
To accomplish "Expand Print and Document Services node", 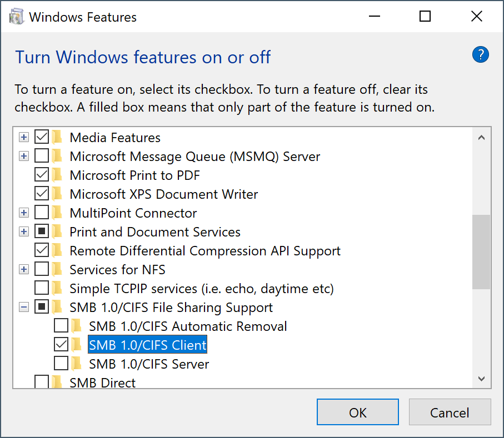I will point(23,232).
